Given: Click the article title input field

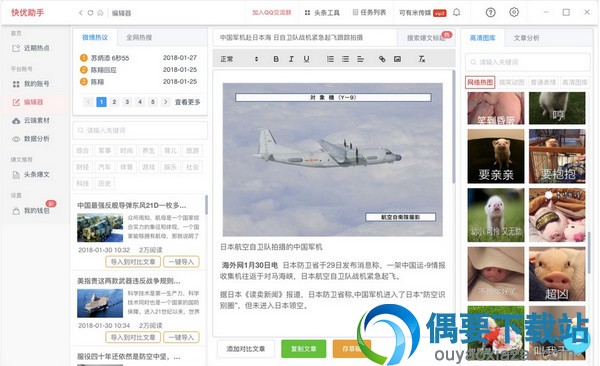Looking at the screenshot, I should pos(305,38).
